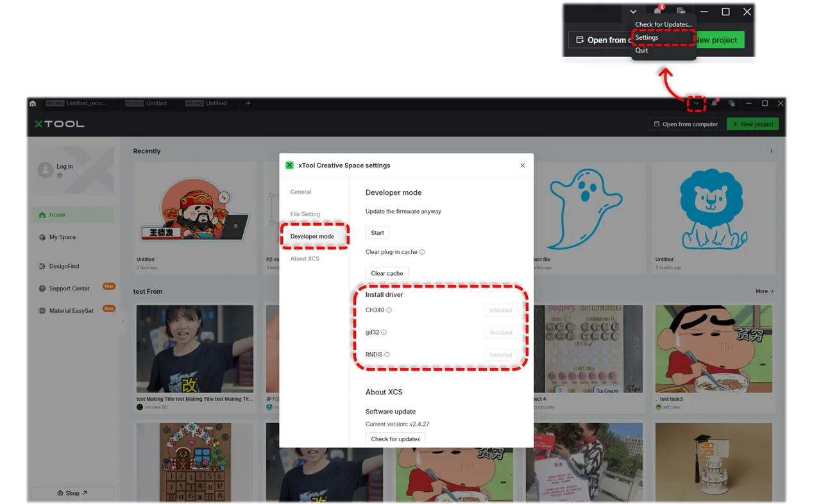Switch to the General settings tab
Viewport: 821px width, 504px height.
pyautogui.click(x=301, y=192)
